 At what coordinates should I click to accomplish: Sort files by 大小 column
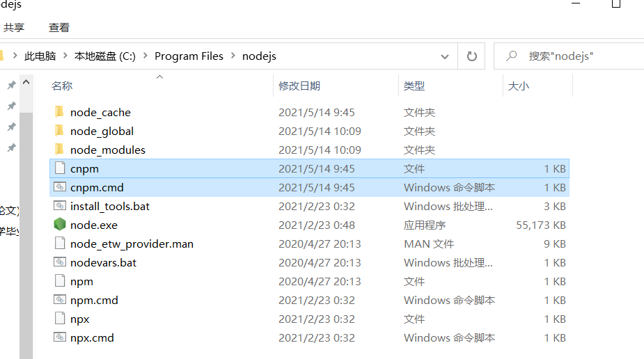coord(518,86)
